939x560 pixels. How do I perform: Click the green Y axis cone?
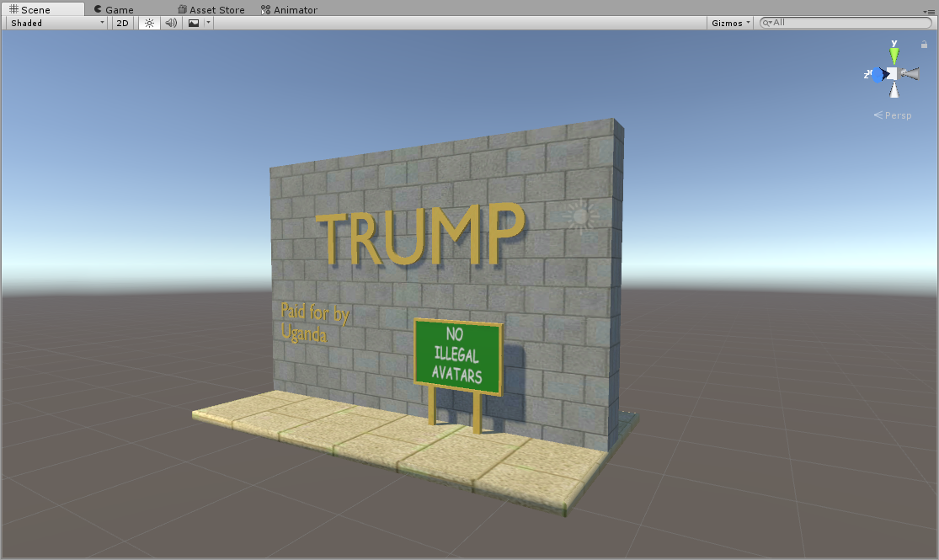tap(894, 55)
